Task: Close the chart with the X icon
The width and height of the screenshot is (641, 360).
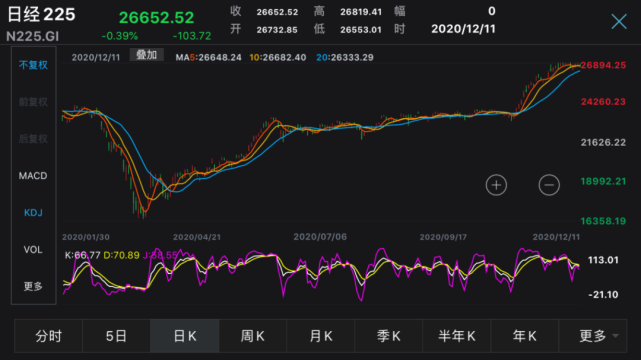Action: coord(619,21)
